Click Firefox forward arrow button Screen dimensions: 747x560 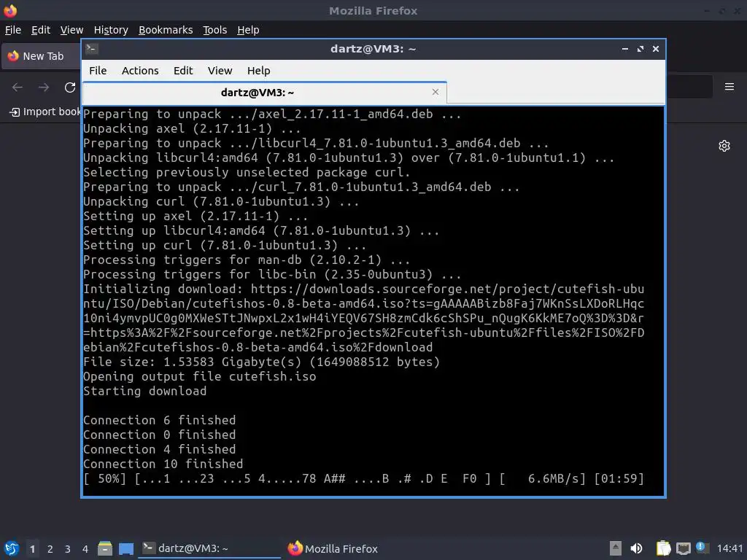pyautogui.click(x=44, y=87)
